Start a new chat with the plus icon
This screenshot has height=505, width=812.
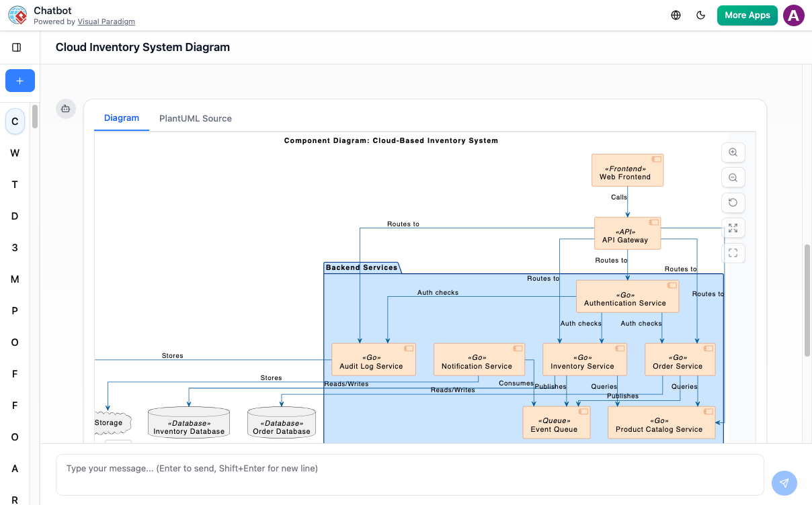pyautogui.click(x=19, y=81)
